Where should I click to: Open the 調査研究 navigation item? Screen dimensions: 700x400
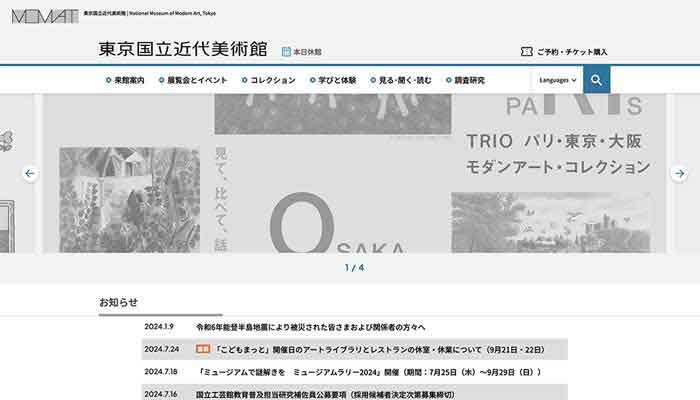coord(468,80)
